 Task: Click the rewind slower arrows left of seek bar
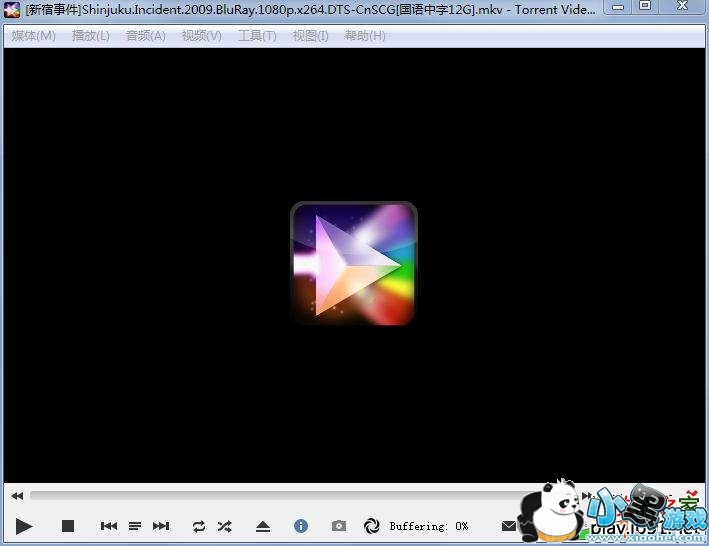(x=17, y=496)
